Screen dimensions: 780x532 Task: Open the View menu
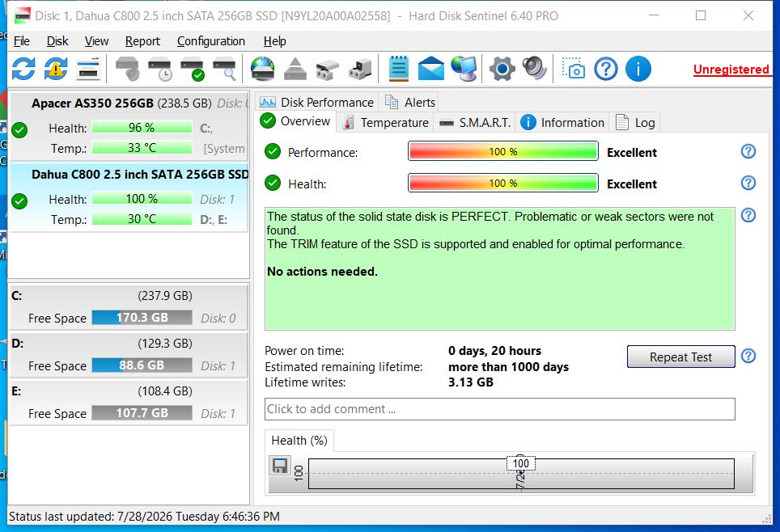point(96,41)
